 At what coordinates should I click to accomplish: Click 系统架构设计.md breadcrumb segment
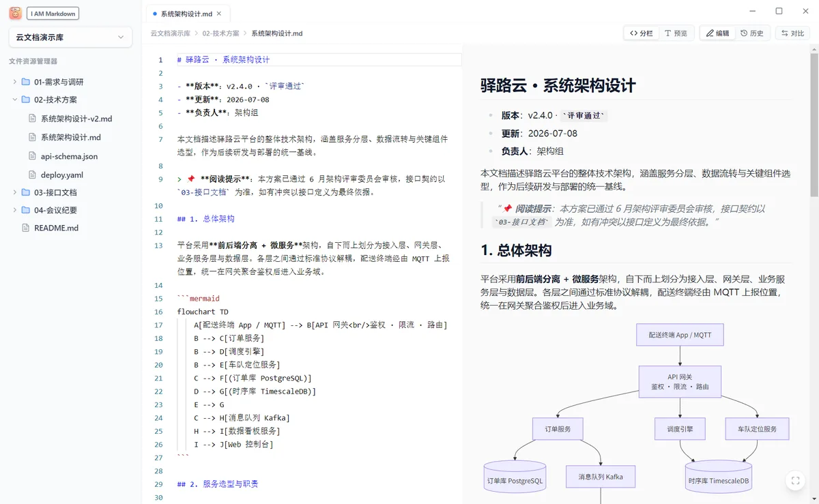pos(277,33)
